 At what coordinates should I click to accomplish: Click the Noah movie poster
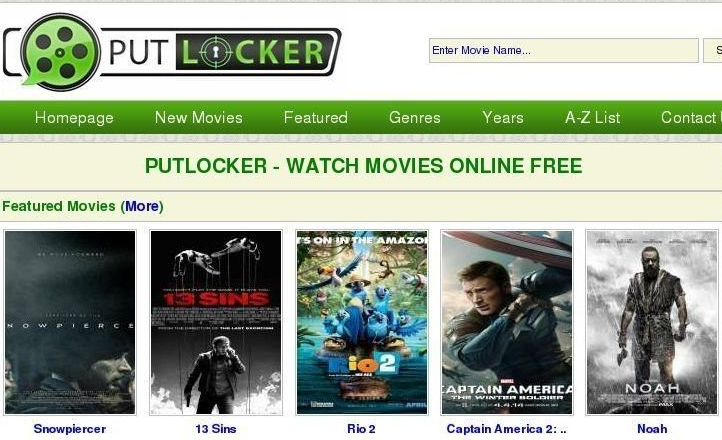[x=652, y=322]
